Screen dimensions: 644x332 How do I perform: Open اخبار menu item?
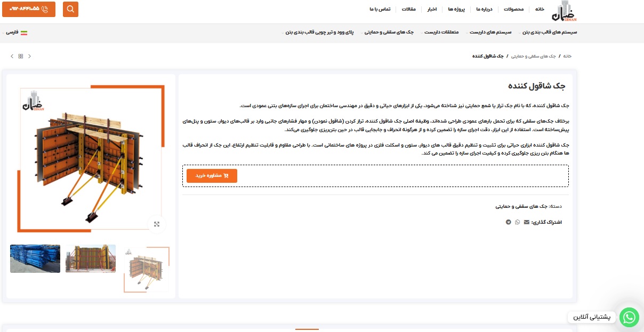pos(432,10)
